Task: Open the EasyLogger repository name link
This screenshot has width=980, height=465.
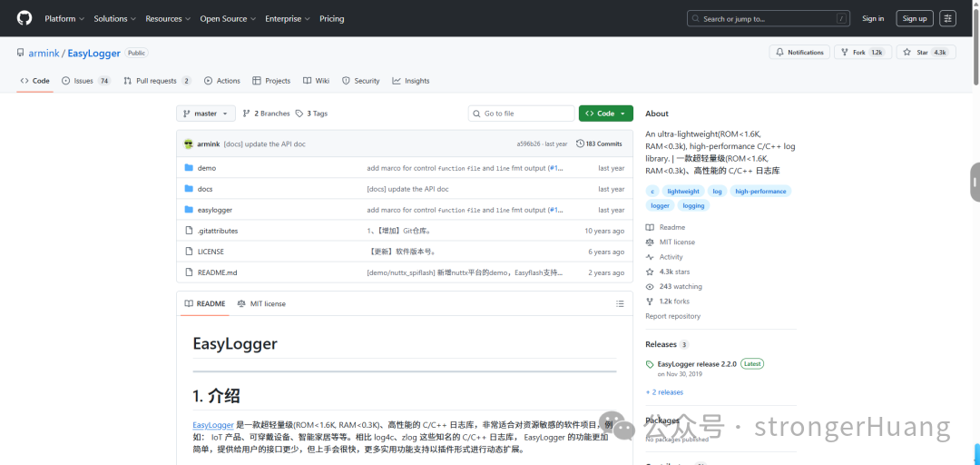Action: [93, 54]
